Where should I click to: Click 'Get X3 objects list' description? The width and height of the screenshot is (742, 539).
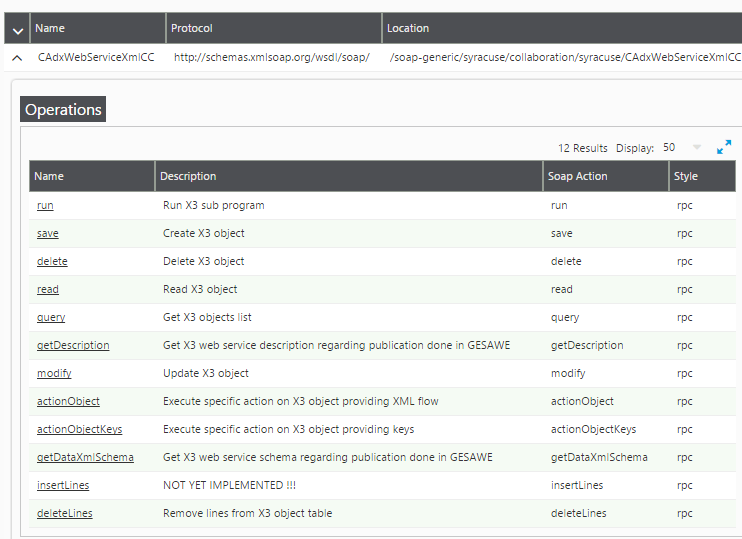(207, 317)
